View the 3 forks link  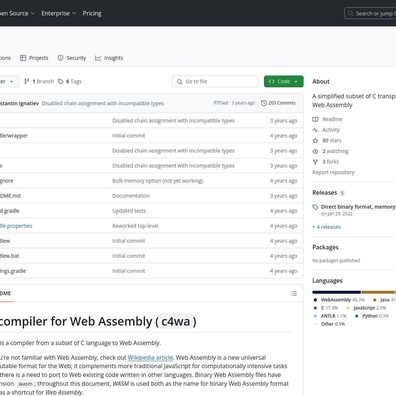(330, 162)
